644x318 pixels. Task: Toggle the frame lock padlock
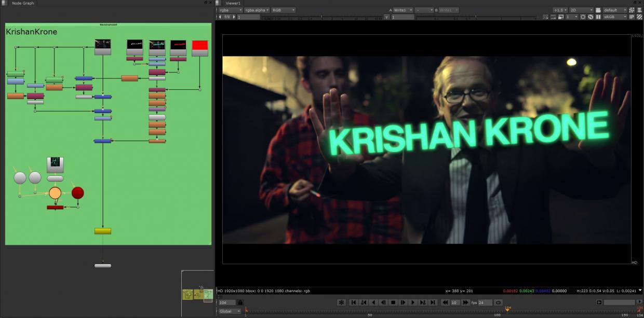point(240,302)
